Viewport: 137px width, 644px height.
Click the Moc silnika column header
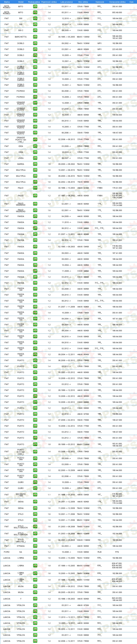pos(83,2)
